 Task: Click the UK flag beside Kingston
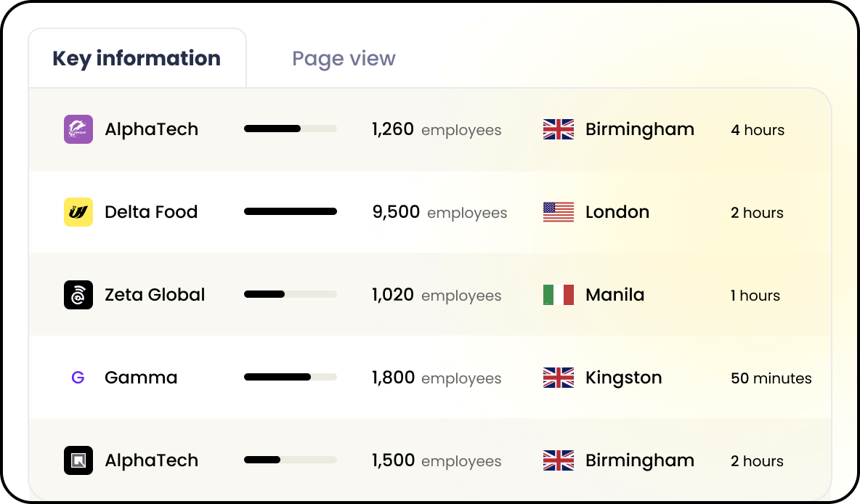coord(559,378)
